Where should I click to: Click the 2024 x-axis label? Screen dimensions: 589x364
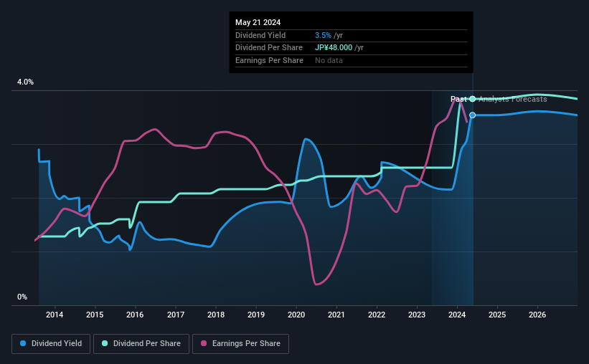pyautogui.click(x=457, y=315)
